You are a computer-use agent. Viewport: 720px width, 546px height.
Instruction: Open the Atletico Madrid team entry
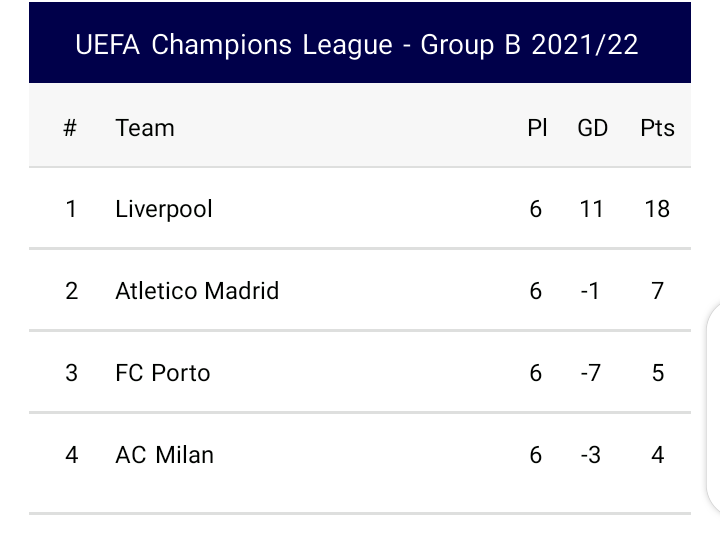pyautogui.click(x=197, y=291)
